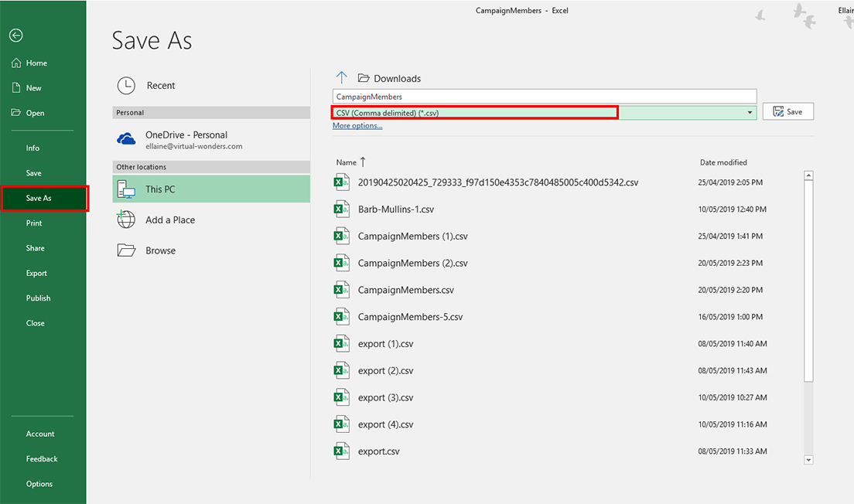The image size is (854, 504).
Task: Open the Share page
Action: click(x=36, y=248)
